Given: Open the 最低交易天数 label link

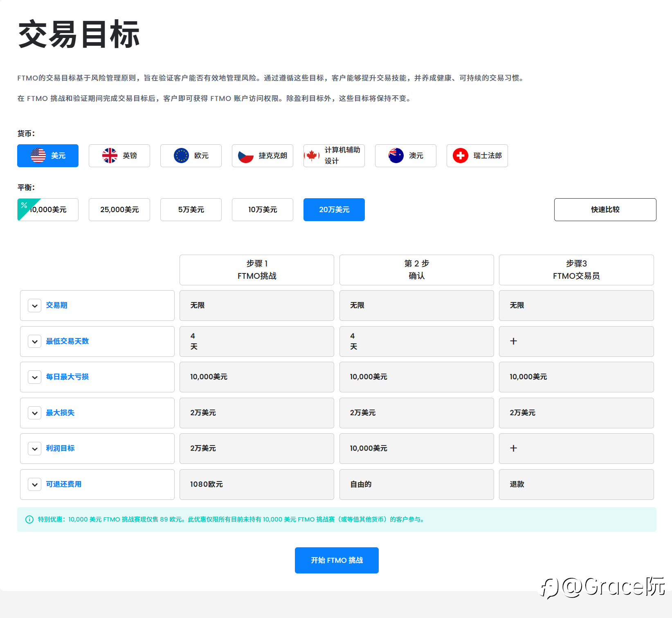Looking at the screenshot, I should click(x=67, y=341).
